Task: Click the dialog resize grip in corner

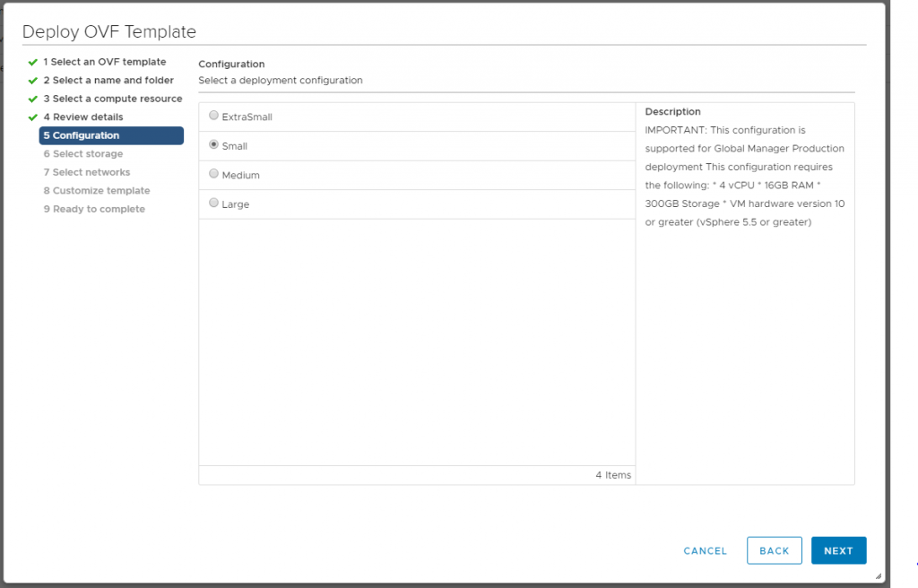Action: [x=878, y=575]
